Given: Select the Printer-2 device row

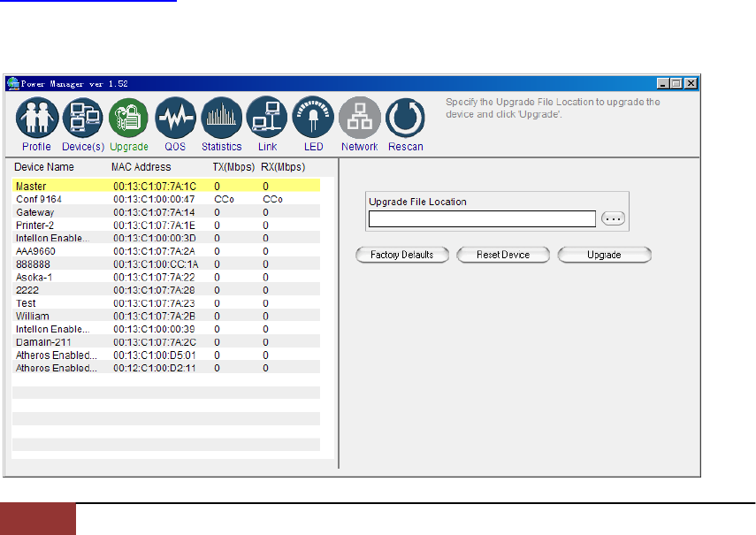Looking at the screenshot, I should (x=166, y=225).
